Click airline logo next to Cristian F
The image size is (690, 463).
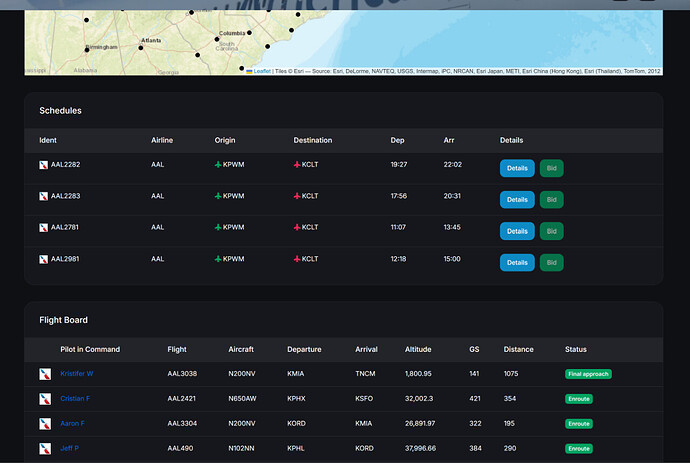(x=45, y=399)
